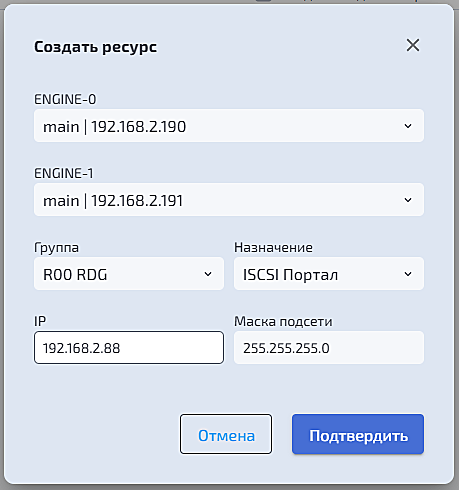Image resolution: width=459 pixels, height=490 pixels.
Task: Click the Отмена button
Action: [226, 434]
